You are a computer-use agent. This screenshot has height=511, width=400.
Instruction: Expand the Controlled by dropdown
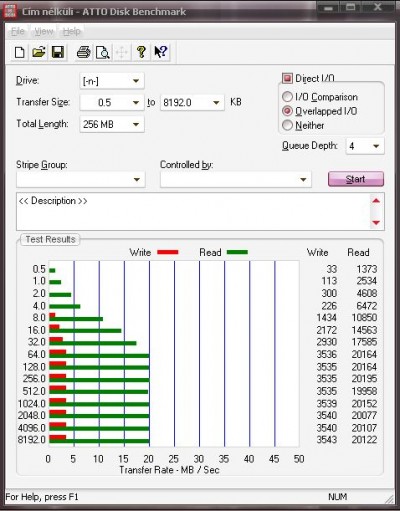click(236, 179)
